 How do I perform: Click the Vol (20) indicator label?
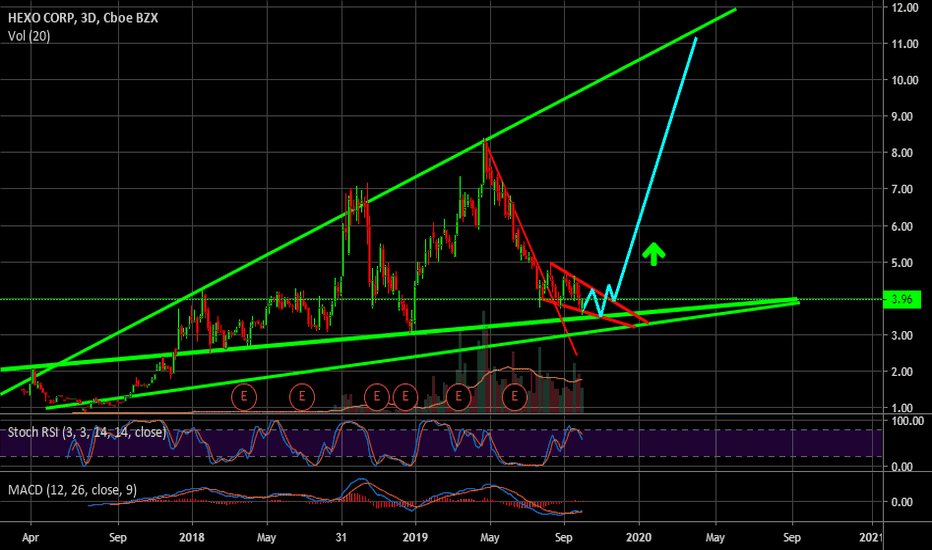pyautogui.click(x=29, y=36)
